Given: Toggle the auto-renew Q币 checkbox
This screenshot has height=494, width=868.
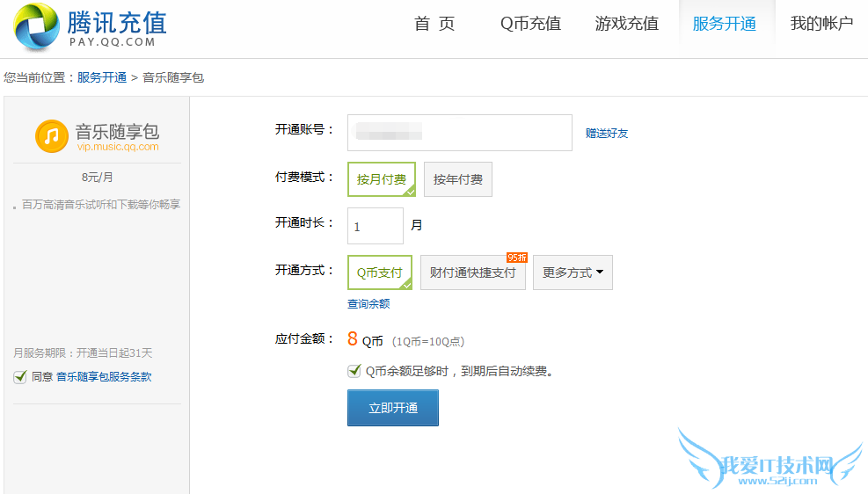Looking at the screenshot, I should [354, 371].
